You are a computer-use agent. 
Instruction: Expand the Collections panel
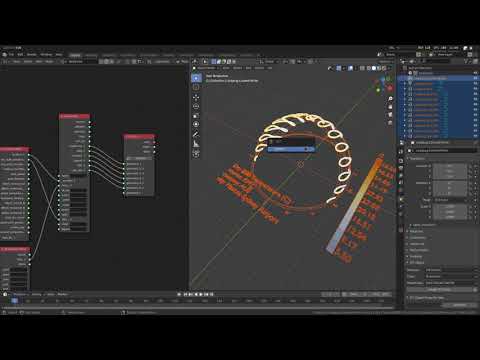(x=418, y=238)
